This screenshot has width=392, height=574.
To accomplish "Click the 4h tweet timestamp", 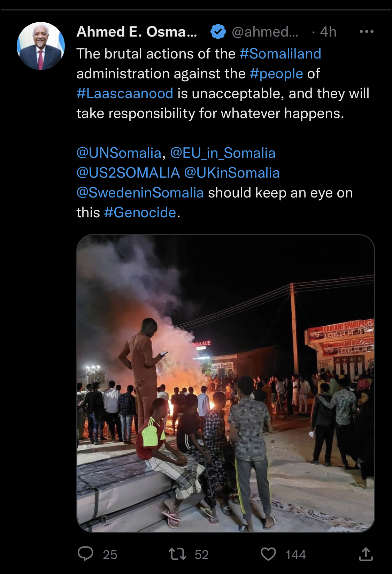I will coord(328,32).
